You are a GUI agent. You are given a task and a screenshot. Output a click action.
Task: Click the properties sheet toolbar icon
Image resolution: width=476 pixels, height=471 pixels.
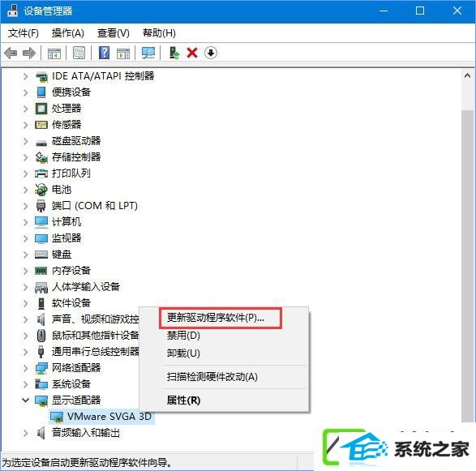click(79, 54)
